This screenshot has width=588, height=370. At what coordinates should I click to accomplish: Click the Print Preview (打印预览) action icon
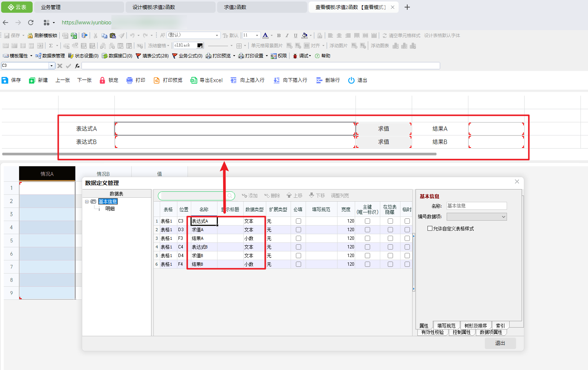157,80
